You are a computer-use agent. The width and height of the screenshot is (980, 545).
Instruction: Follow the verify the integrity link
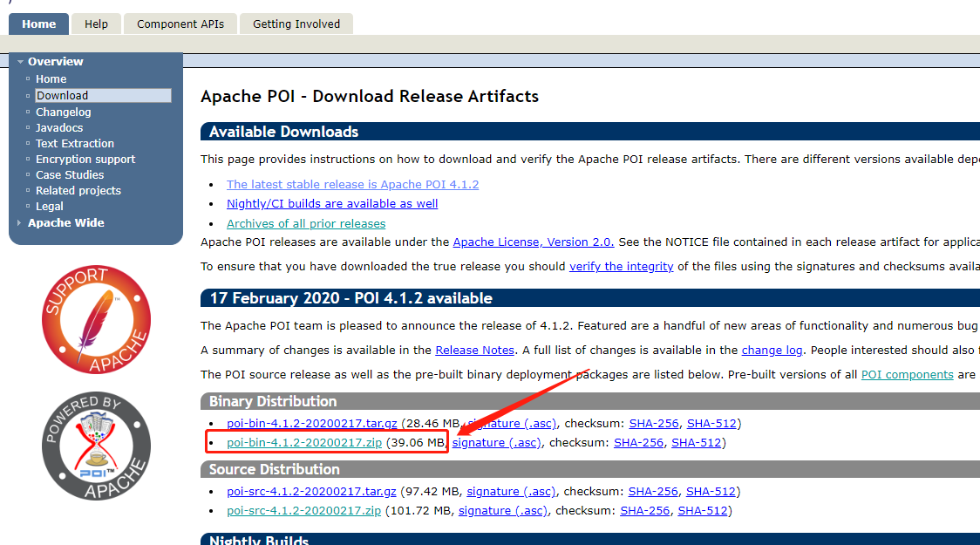[622, 266]
